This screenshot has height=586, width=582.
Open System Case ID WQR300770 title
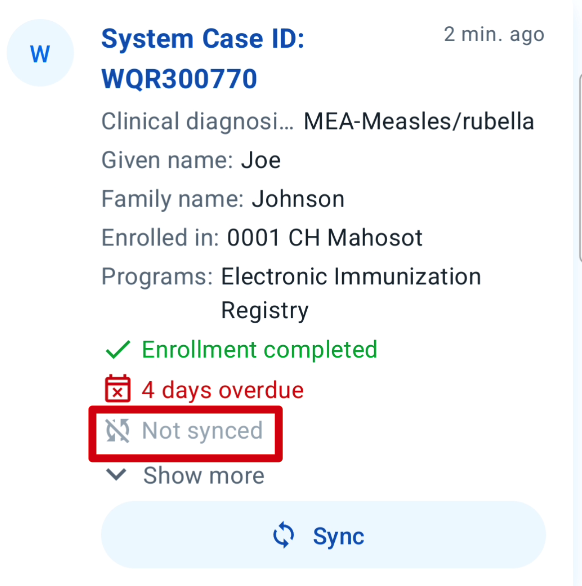tap(203, 59)
